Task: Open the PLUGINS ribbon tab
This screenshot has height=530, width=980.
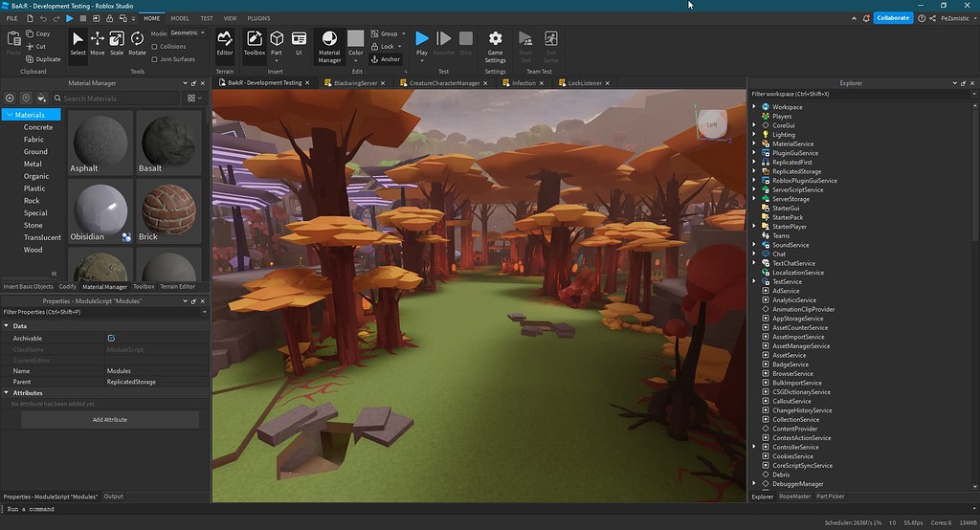Action: tap(258, 18)
